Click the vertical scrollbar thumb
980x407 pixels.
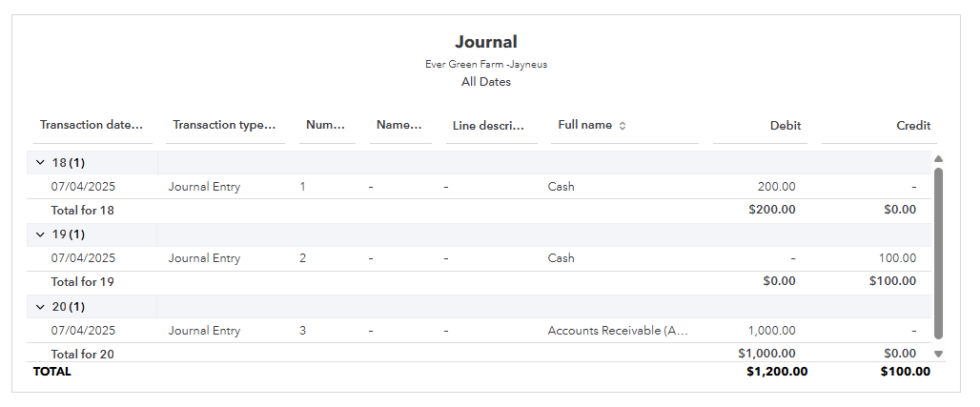(x=938, y=254)
